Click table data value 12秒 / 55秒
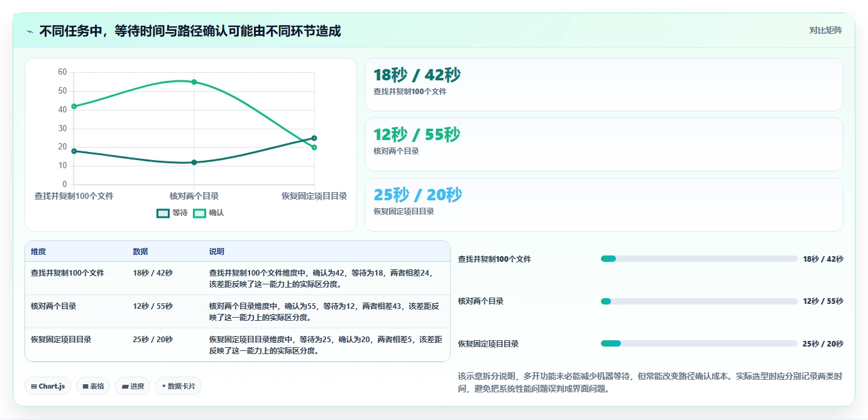The height and width of the screenshot is (420, 868). coord(153,306)
